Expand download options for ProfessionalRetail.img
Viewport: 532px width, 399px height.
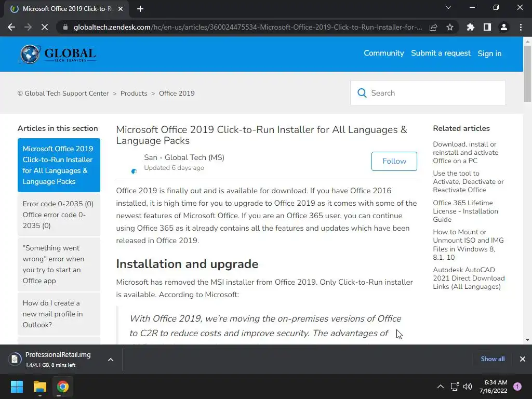click(111, 360)
